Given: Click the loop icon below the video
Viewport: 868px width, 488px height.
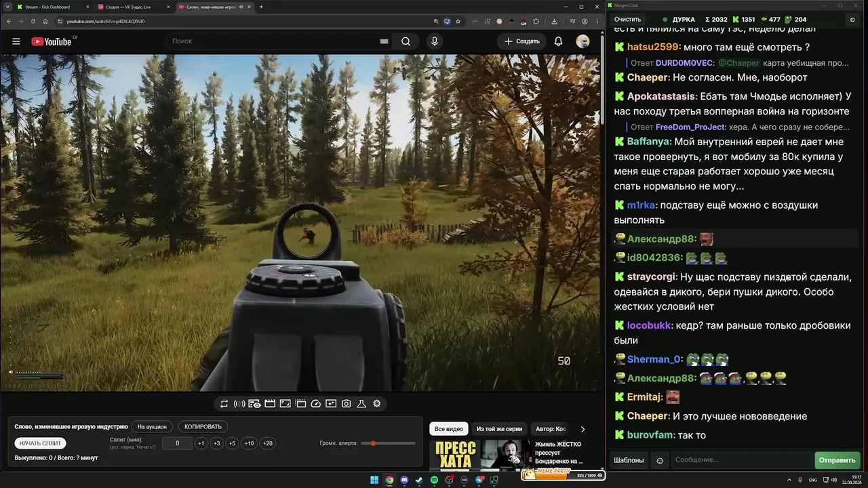Looking at the screenshot, I should pos(224,404).
